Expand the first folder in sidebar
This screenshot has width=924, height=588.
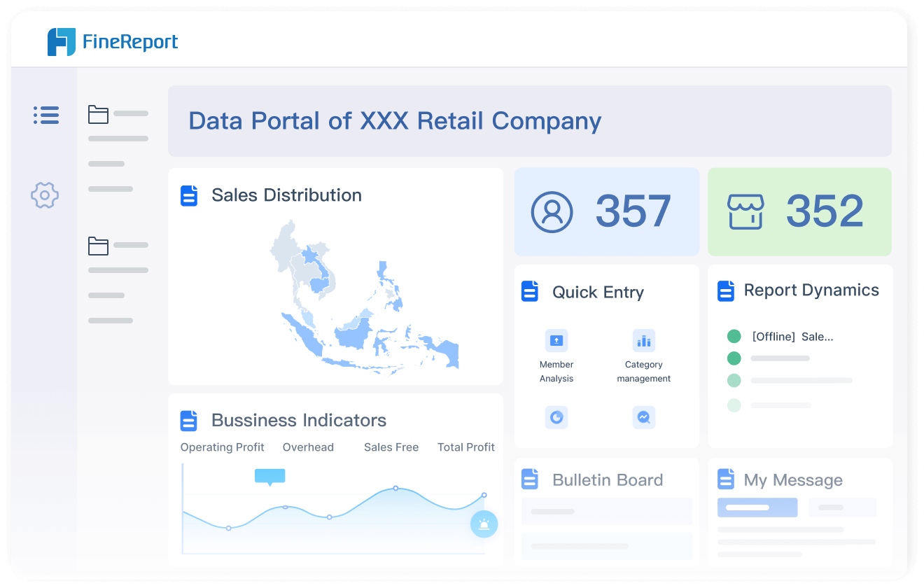coord(98,114)
